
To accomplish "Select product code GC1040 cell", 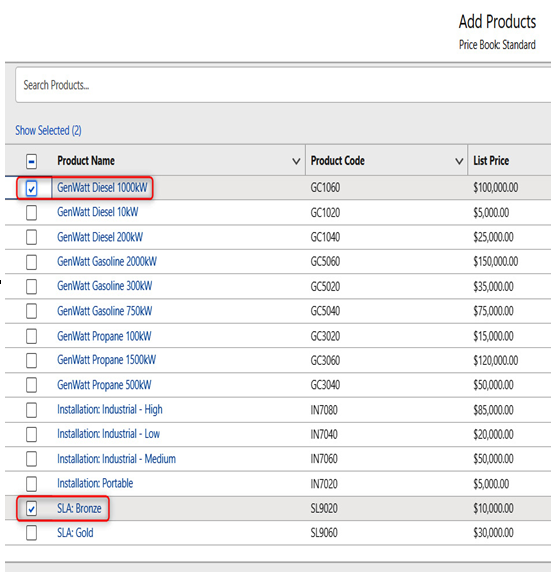I will click(325, 237).
